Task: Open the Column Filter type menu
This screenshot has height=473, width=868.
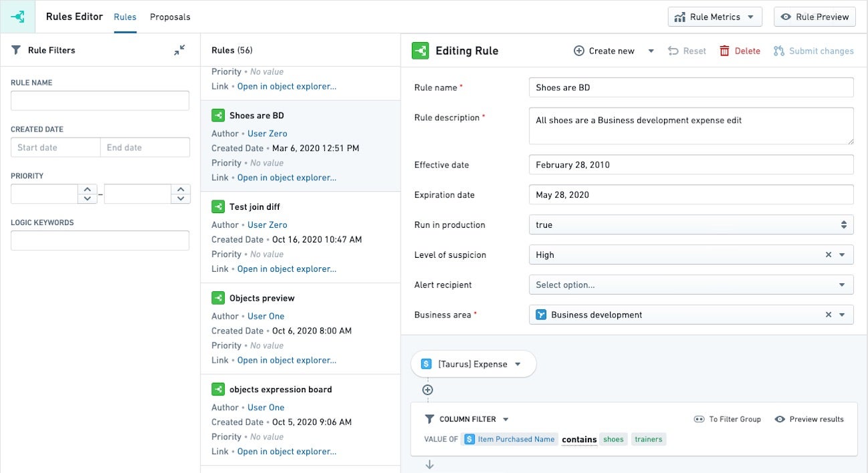Action: 506,420
